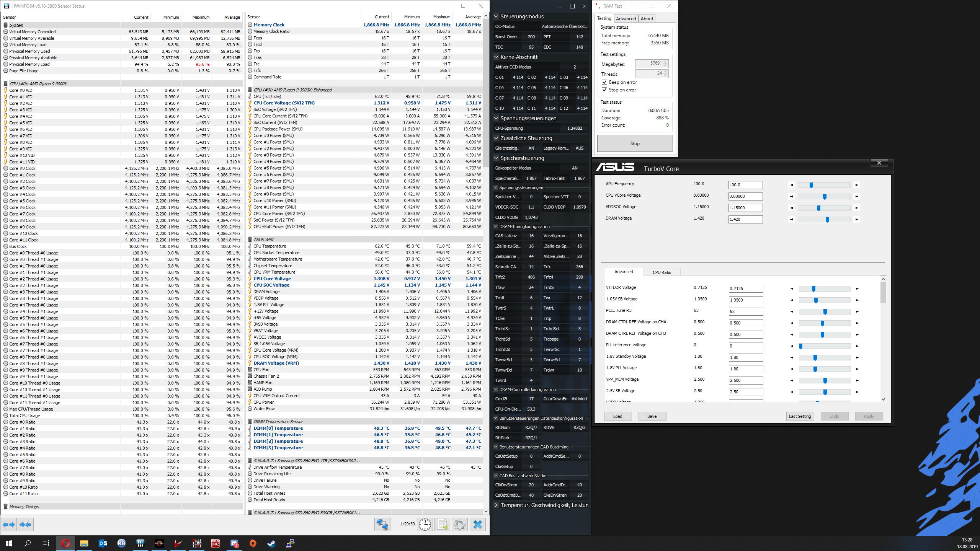Reset elapsed time with clock icon

[x=425, y=524]
